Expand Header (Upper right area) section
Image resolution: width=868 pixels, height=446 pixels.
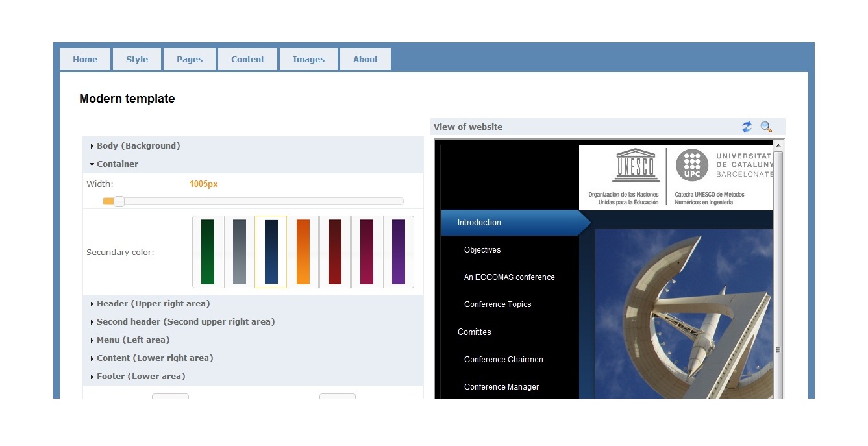click(153, 304)
